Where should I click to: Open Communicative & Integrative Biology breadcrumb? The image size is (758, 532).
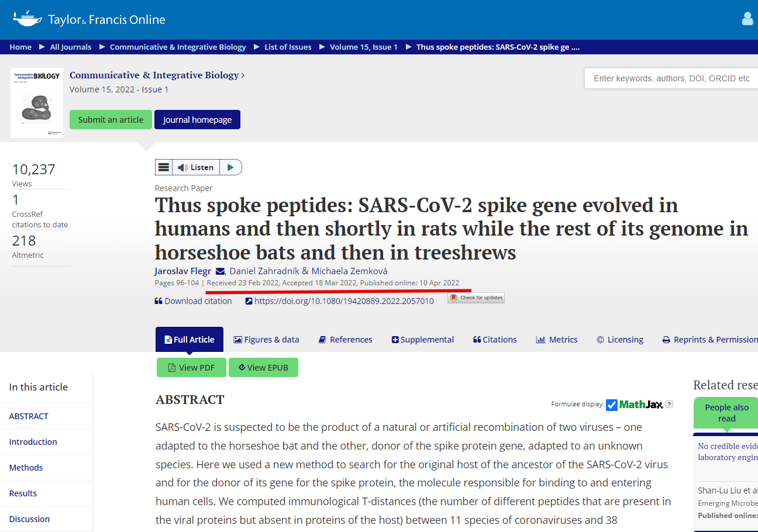178,47
